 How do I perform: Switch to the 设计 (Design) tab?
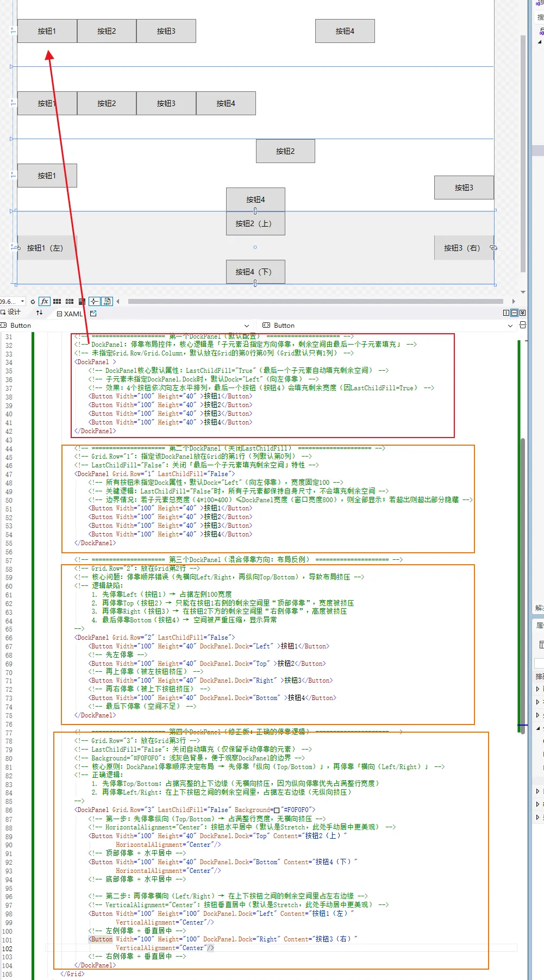point(11,312)
